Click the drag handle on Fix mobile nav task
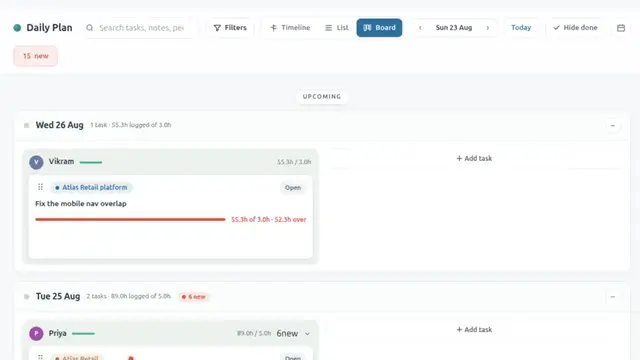The image size is (640, 360). [40, 187]
